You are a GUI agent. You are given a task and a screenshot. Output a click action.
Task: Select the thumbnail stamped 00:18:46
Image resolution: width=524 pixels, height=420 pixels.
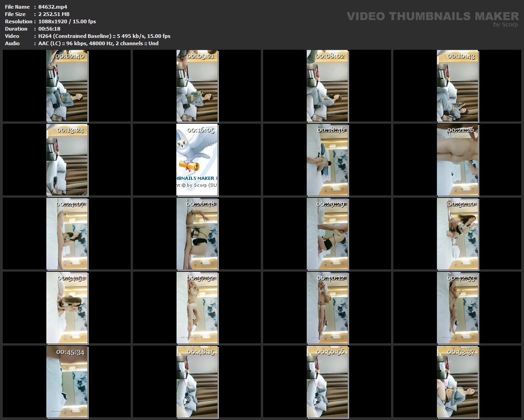click(x=328, y=160)
